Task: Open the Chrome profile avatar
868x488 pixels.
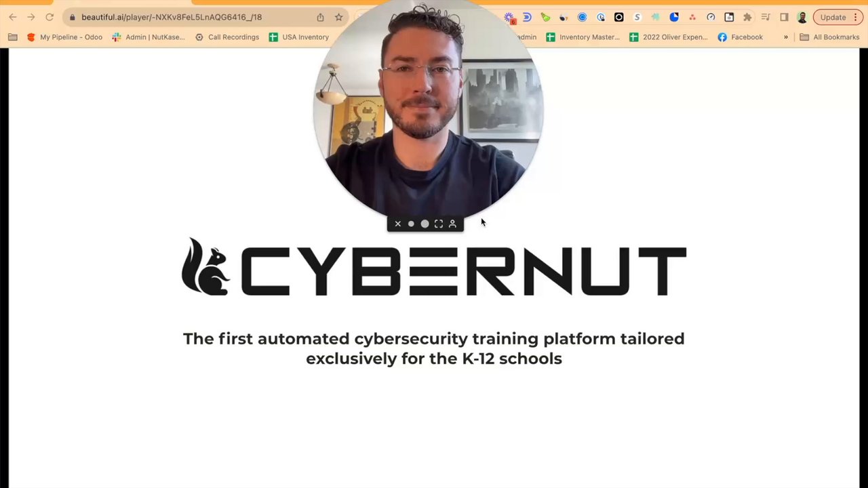Action: [802, 17]
